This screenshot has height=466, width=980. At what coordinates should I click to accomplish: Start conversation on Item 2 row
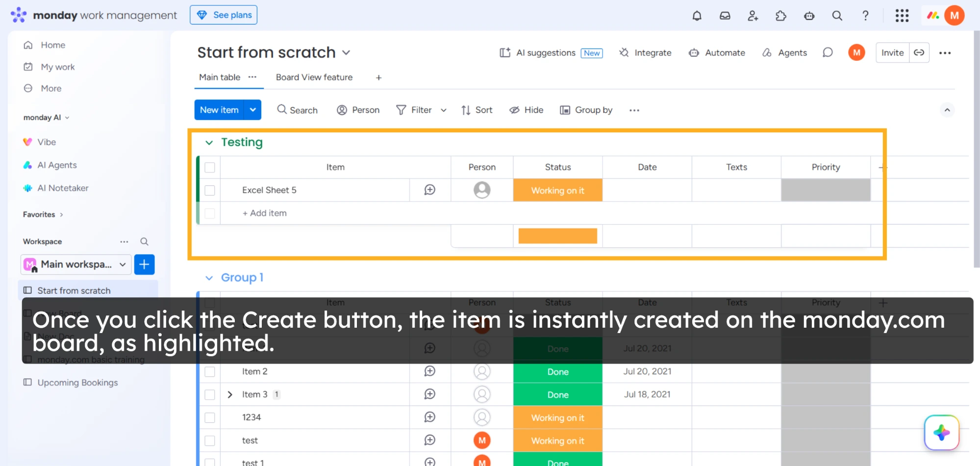[x=430, y=371]
